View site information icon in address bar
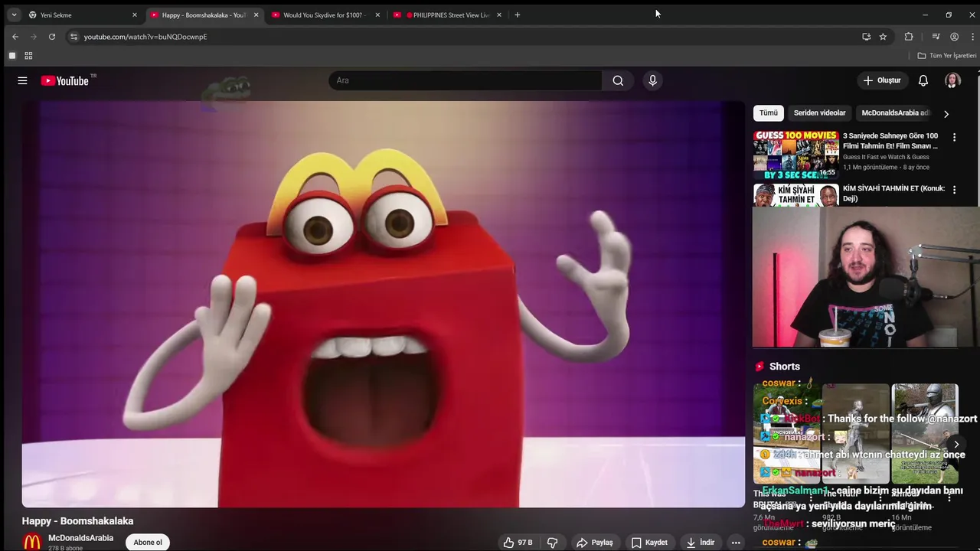This screenshot has height=551, width=980. 73,37
